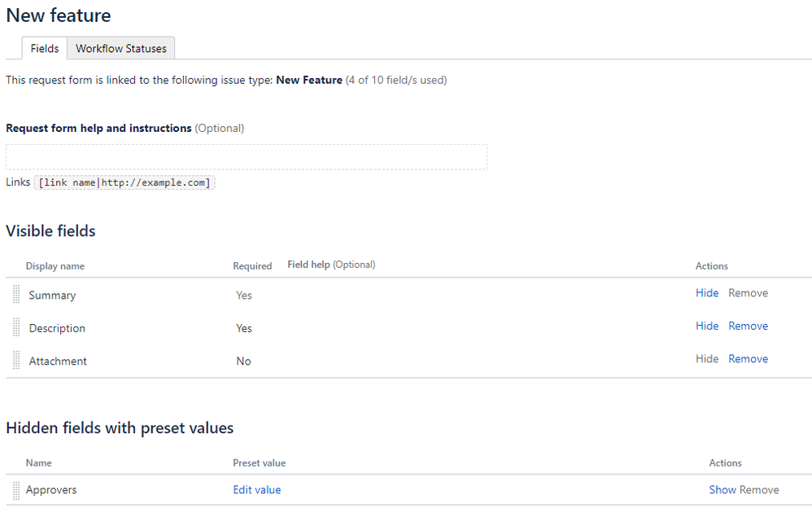Image resolution: width=812 pixels, height=517 pixels.
Task: Click the Attachment display name
Action: tap(58, 361)
